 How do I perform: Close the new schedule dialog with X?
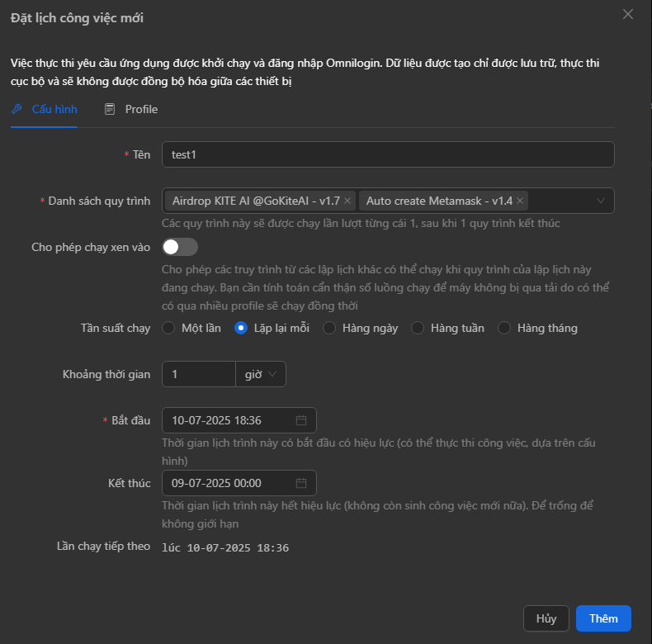point(628,14)
